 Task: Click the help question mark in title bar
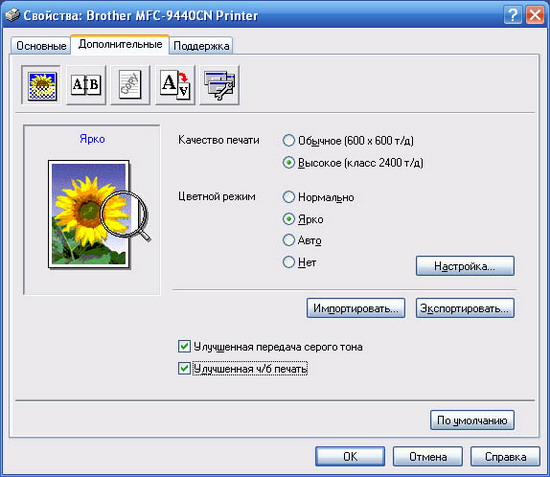[512, 15]
